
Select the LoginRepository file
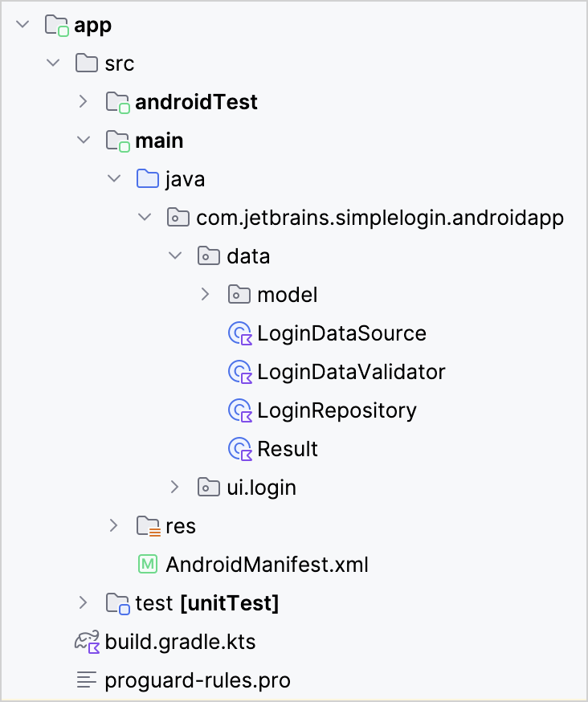pyautogui.click(x=337, y=410)
